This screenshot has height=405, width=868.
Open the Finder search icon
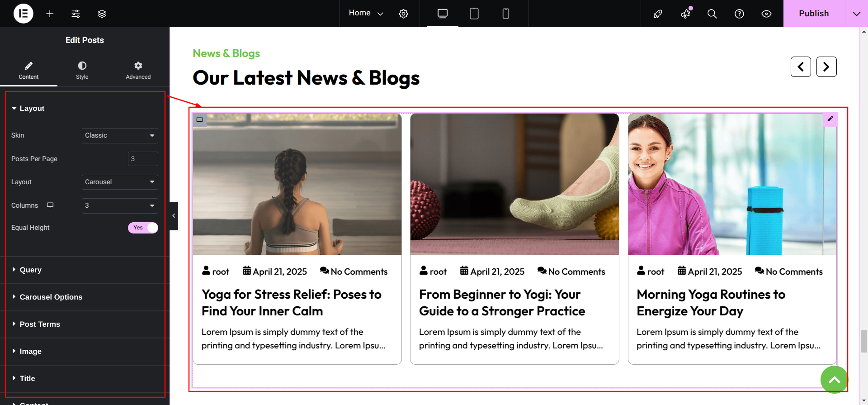tap(712, 14)
